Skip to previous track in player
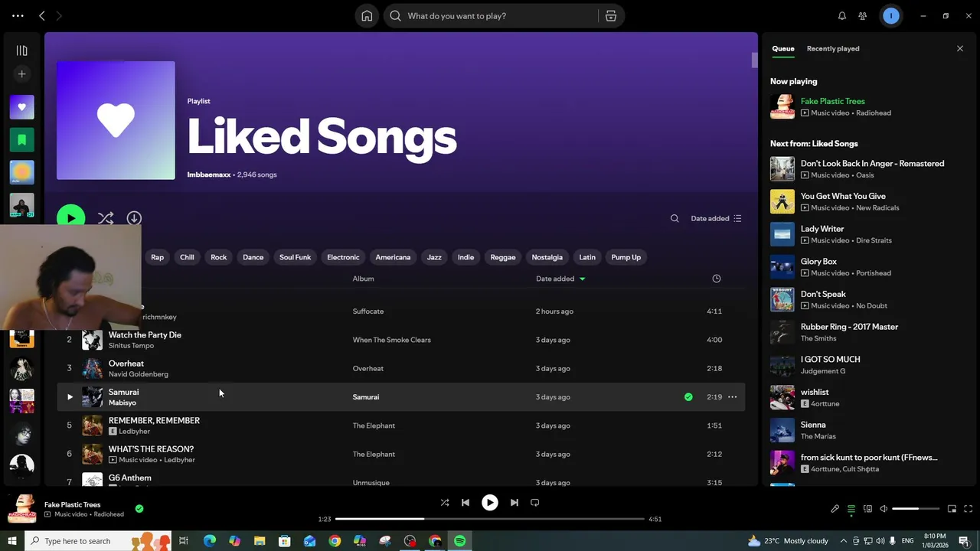 click(465, 503)
